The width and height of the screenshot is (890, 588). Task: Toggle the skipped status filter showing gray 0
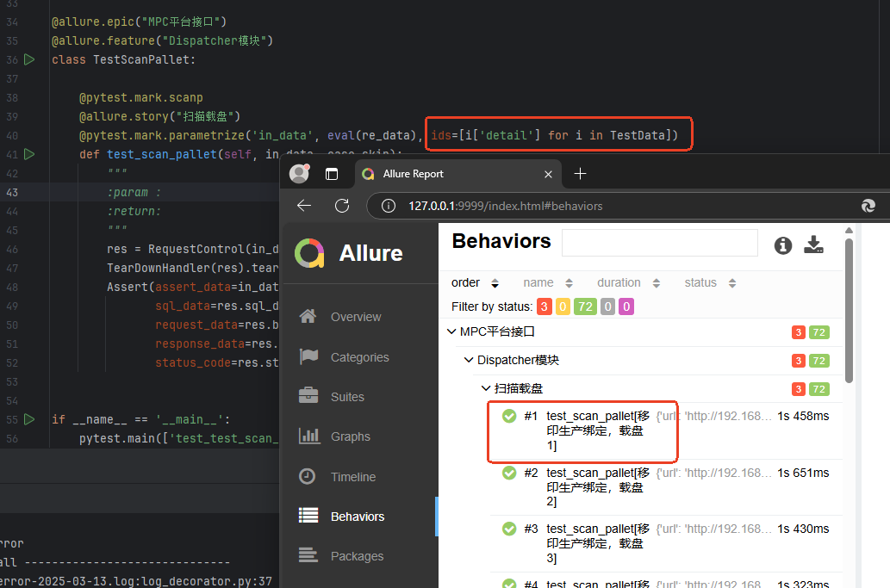pyautogui.click(x=607, y=306)
